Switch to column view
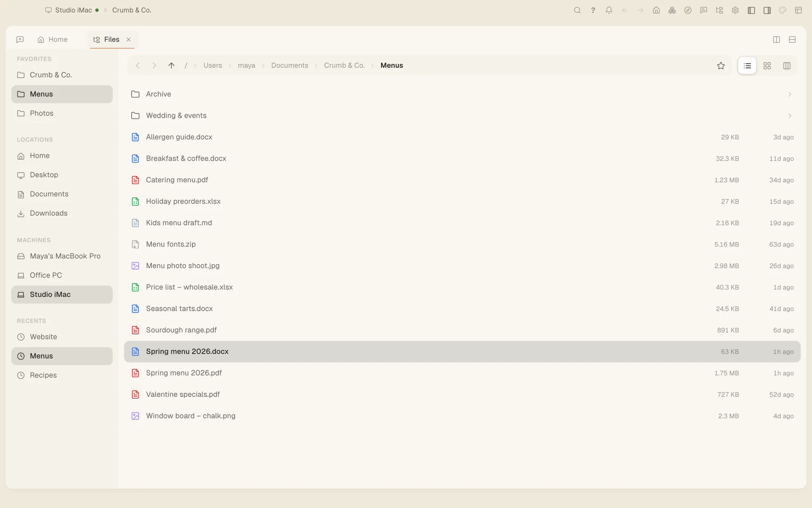The width and height of the screenshot is (812, 508). coord(787,65)
